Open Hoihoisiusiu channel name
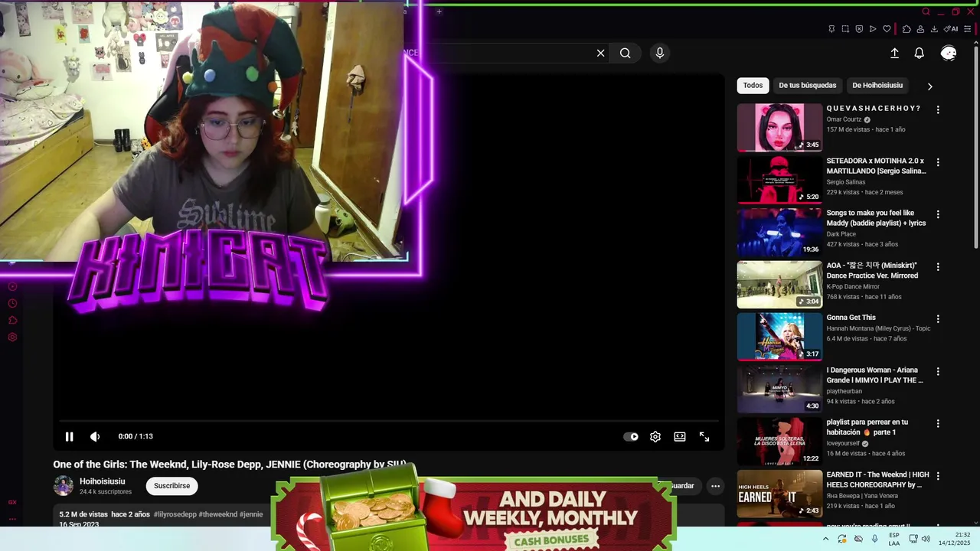 click(103, 481)
